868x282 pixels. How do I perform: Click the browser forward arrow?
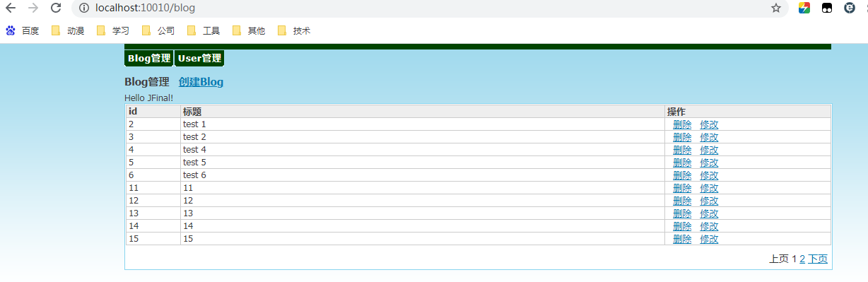coord(33,8)
